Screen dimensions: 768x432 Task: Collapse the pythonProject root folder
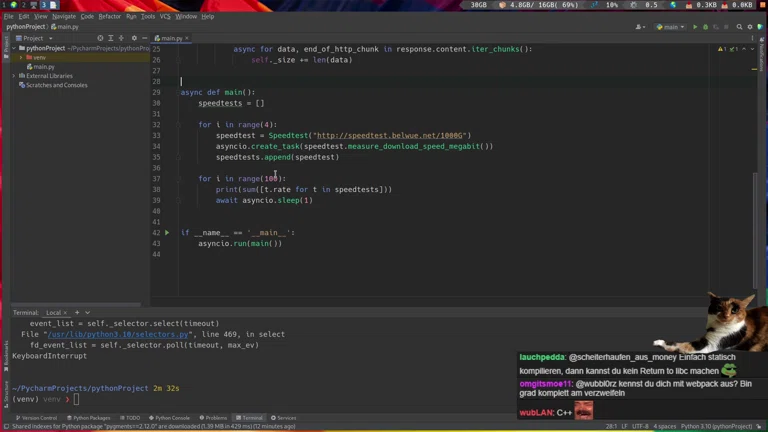click(x=14, y=48)
